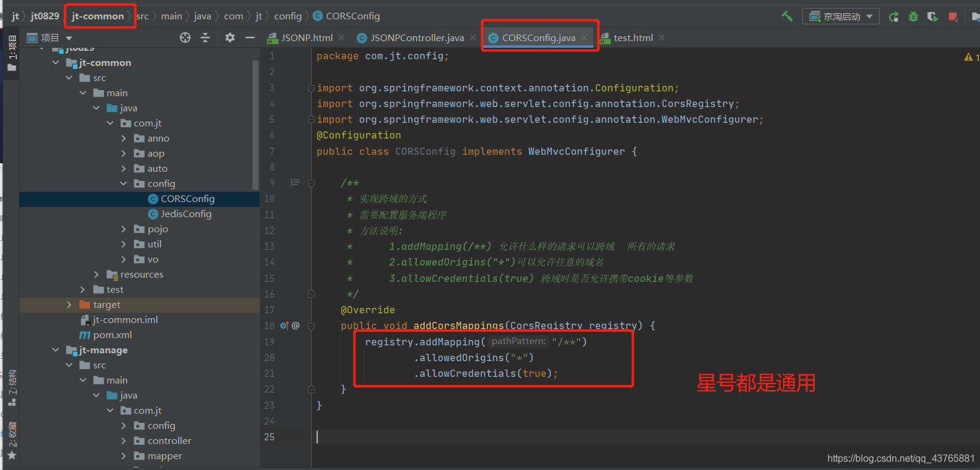Click the override gutter marker on line 18
Screen dimensions: 980x470
point(284,325)
